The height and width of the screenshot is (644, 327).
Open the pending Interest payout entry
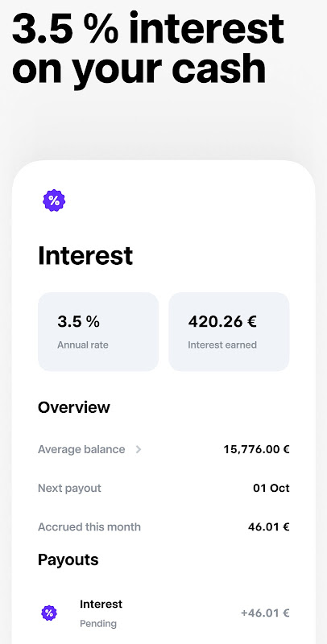tap(163, 613)
